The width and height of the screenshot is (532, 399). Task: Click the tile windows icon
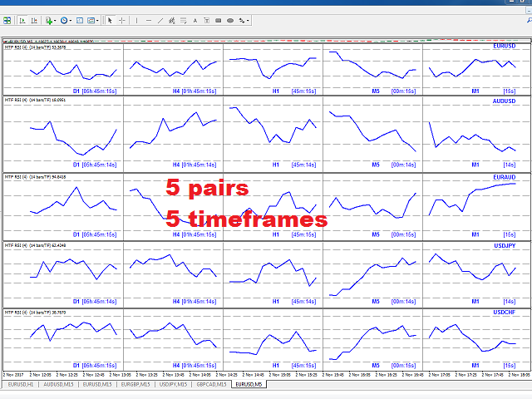click(x=7, y=21)
